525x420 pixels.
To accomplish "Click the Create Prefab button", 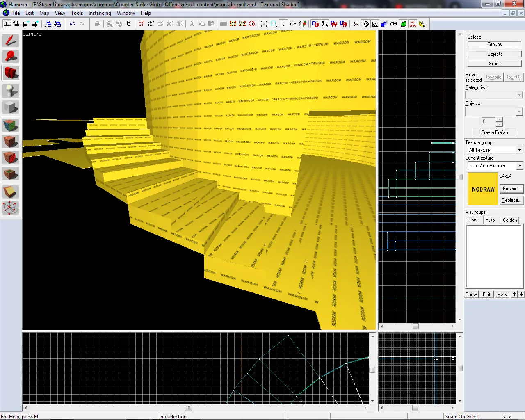I will (494, 132).
